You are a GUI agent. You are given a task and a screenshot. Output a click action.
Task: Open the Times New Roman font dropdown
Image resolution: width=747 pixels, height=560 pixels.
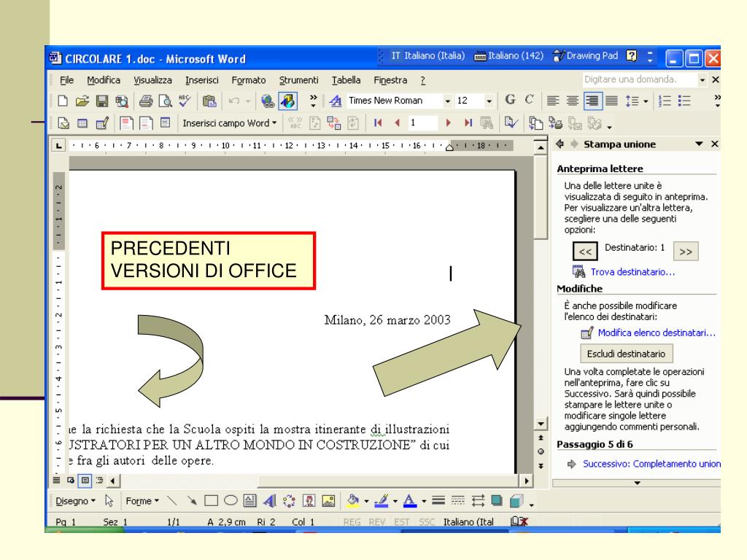447,101
